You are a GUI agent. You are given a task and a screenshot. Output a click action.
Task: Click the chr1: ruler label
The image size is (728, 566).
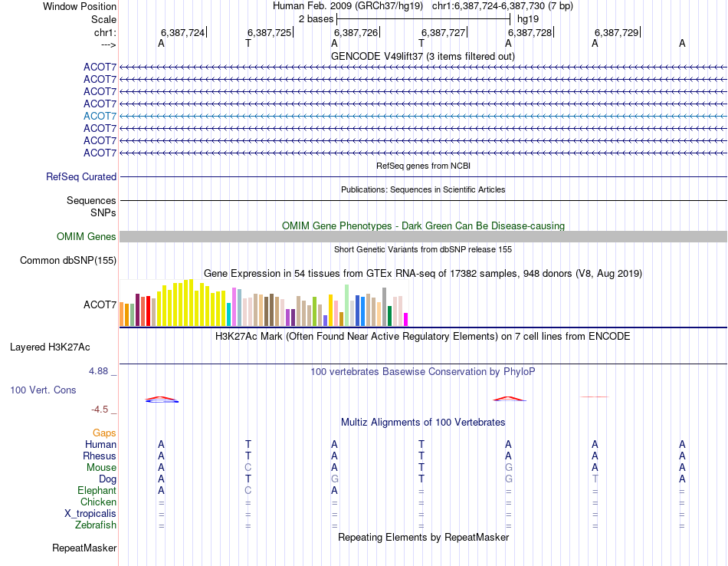pos(106,32)
